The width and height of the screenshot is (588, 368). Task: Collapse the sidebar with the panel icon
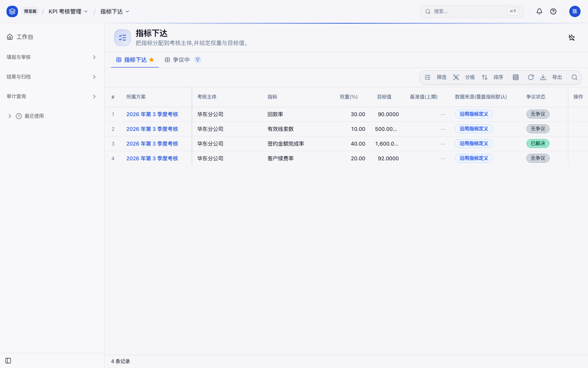[x=8, y=361]
